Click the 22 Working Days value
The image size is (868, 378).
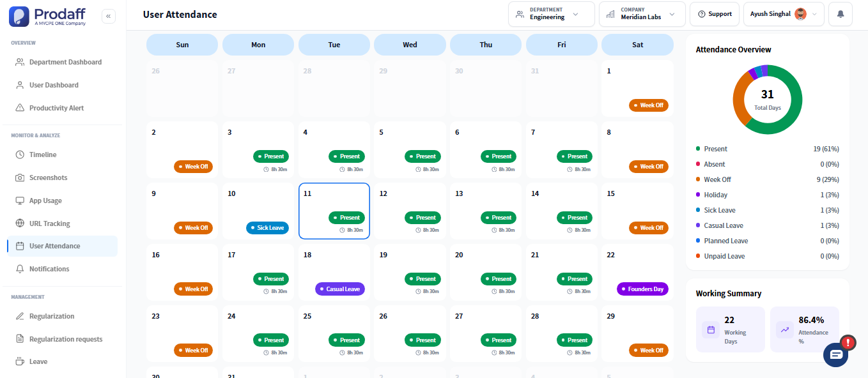[729, 320]
